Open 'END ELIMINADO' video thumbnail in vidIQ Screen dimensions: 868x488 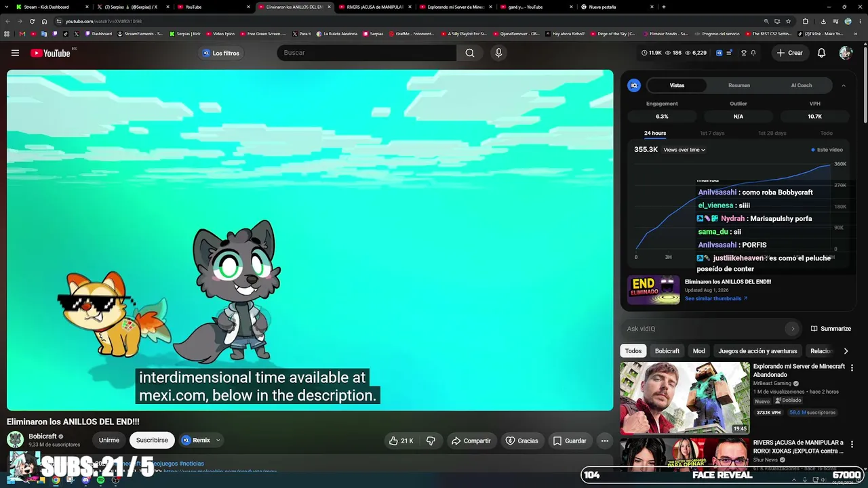tap(654, 290)
